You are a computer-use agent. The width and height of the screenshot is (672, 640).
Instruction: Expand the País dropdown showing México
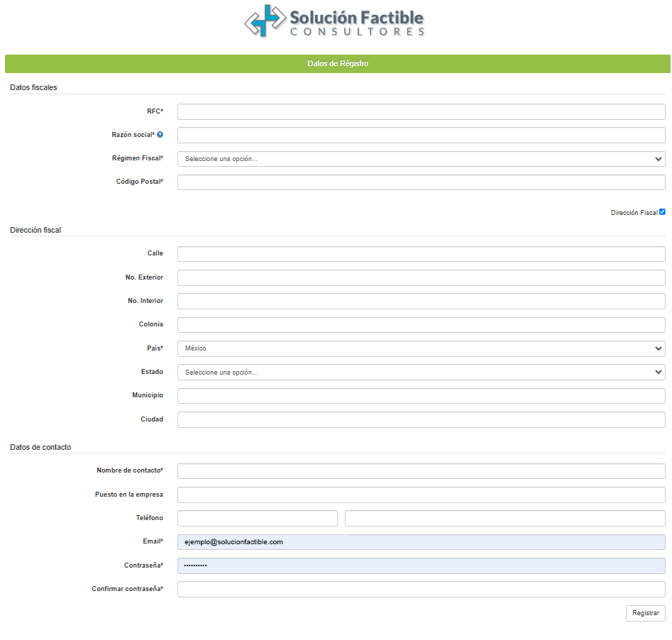(x=421, y=348)
